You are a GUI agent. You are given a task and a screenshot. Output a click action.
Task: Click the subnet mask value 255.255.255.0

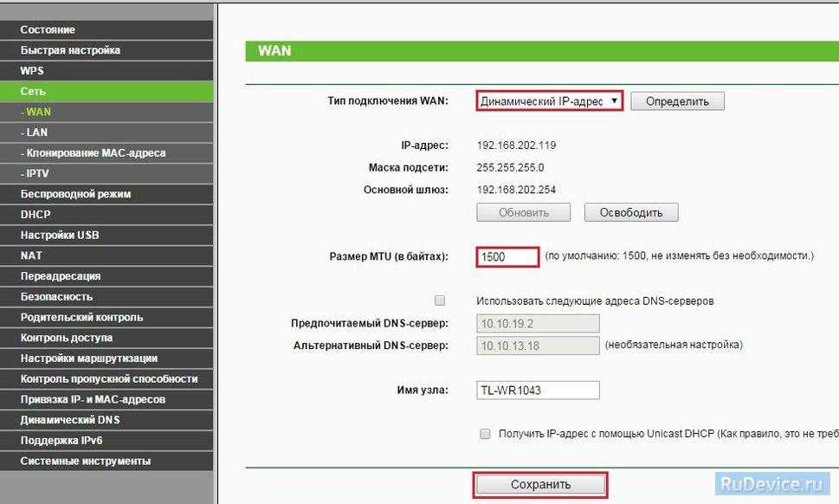coord(510,167)
